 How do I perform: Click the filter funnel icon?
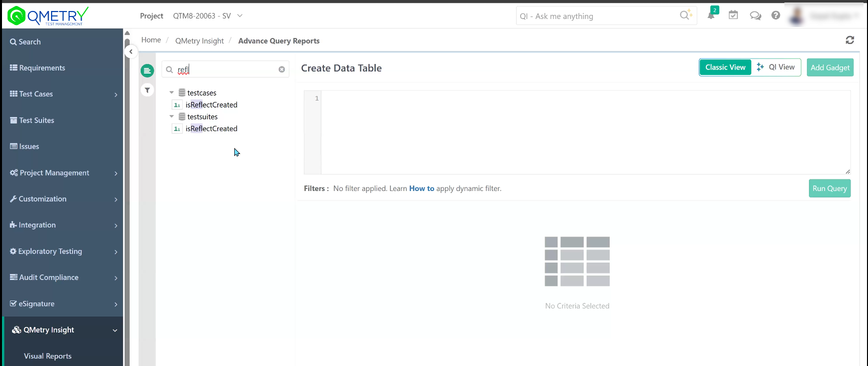pyautogui.click(x=147, y=90)
